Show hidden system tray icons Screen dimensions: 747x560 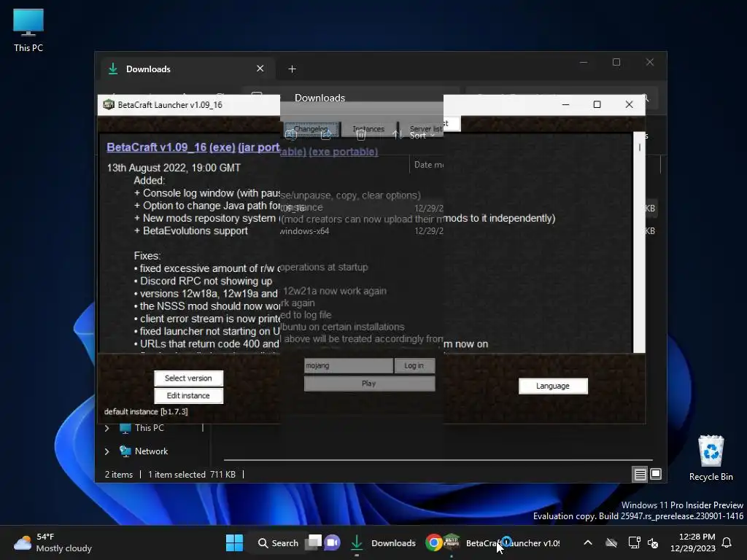tap(588, 542)
